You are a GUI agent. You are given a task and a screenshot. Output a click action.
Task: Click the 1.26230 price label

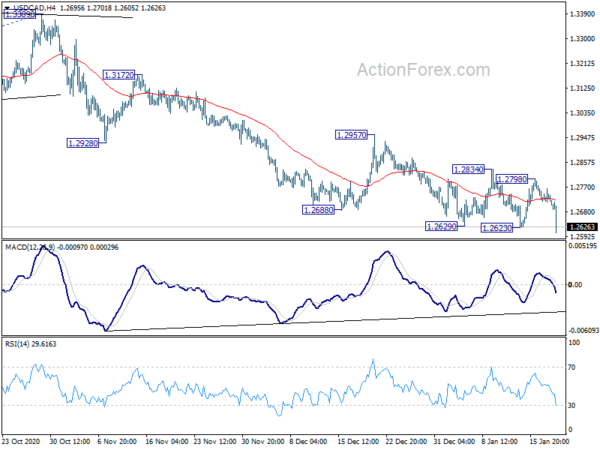pyautogui.click(x=497, y=228)
